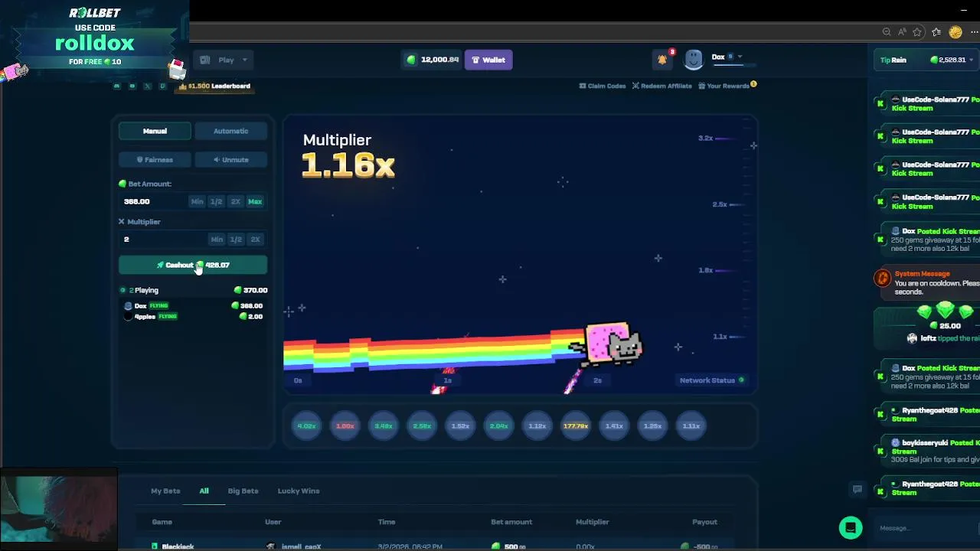The image size is (980, 551).
Task: Switch to Automatic betting mode
Action: pyautogui.click(x=230, y=131)
